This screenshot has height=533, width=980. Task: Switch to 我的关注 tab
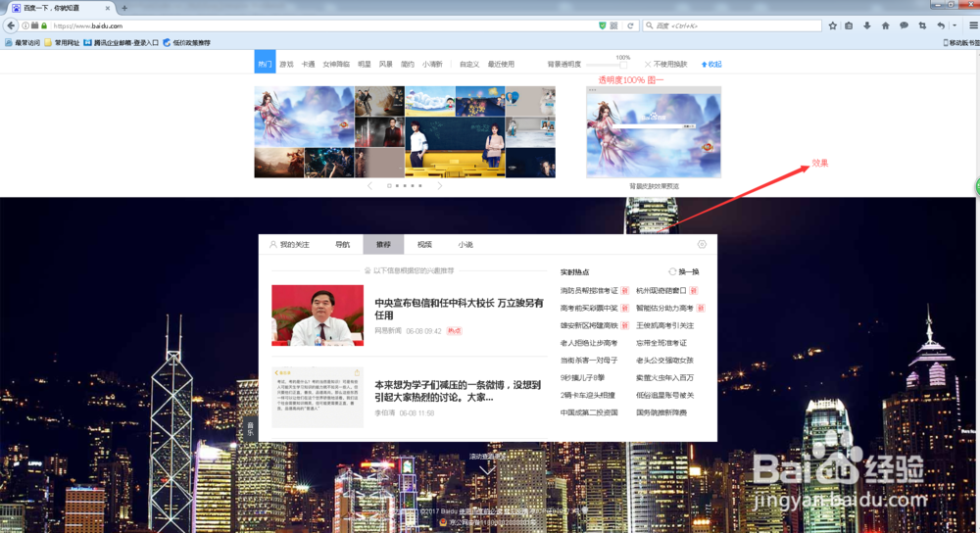[289, 244]
